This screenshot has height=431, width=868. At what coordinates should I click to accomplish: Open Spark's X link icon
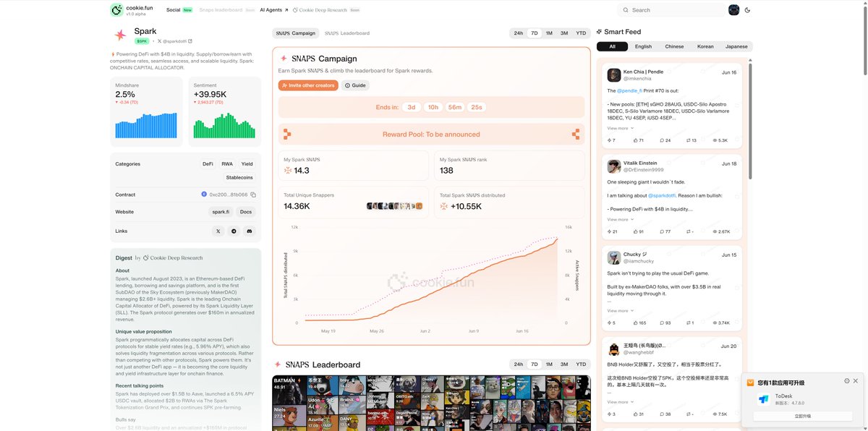pyautogui.click(x=218, y=231)
